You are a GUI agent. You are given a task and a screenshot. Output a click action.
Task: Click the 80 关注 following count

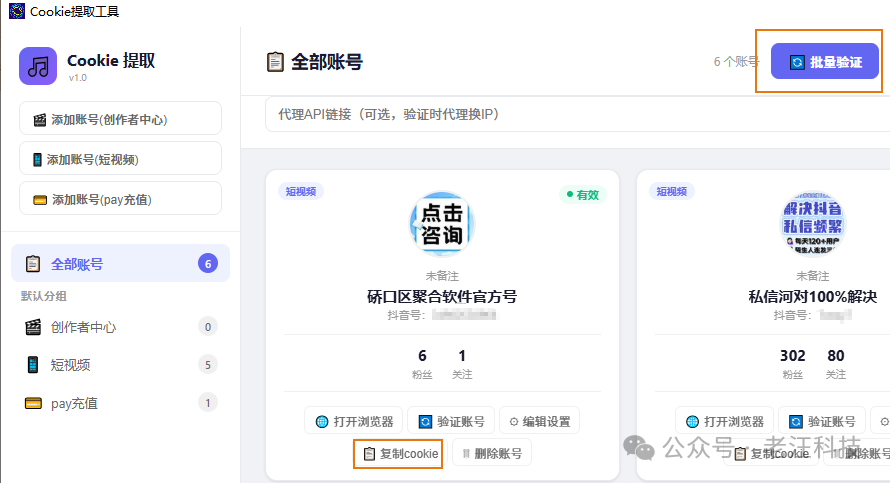click(x=836, y=363)
